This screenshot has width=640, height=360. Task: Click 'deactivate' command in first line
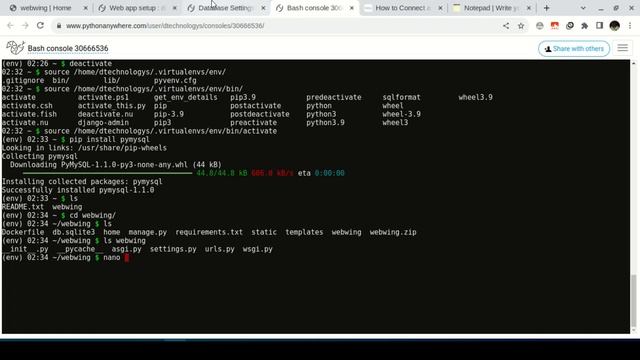pos(91,64)
